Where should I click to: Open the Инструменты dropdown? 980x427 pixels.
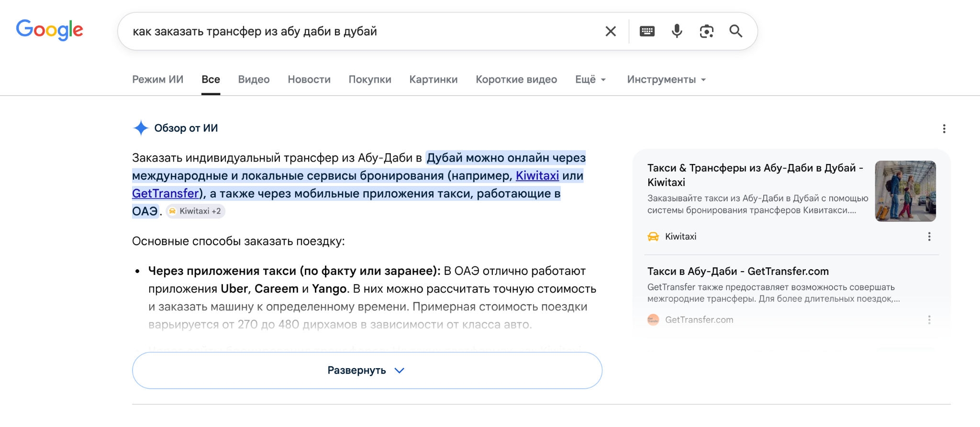tap(667, 79)
